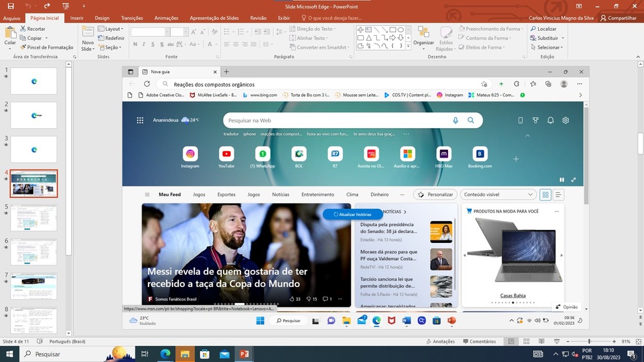This screenshot has width=644, height=362.
Task: Click the zoom slider handle in the status bar
Action: point(589,341)
